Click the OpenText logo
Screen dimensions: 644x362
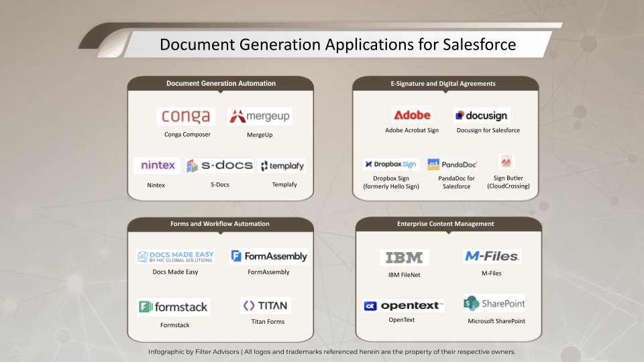403,306
